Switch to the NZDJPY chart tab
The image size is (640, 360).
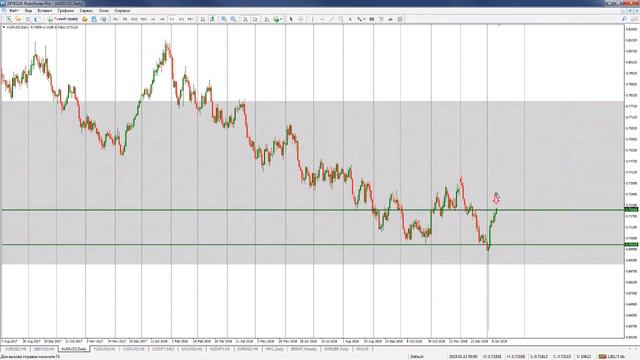pos(220,349)
